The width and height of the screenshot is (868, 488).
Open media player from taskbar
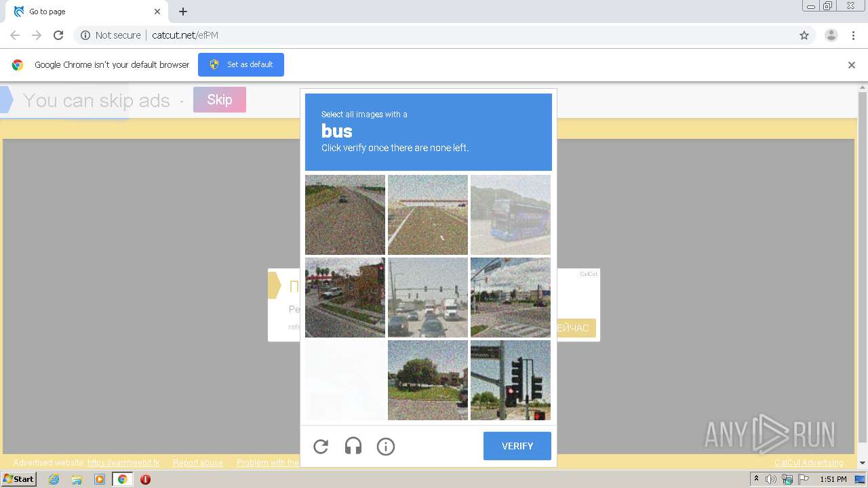tap(100, 479)
